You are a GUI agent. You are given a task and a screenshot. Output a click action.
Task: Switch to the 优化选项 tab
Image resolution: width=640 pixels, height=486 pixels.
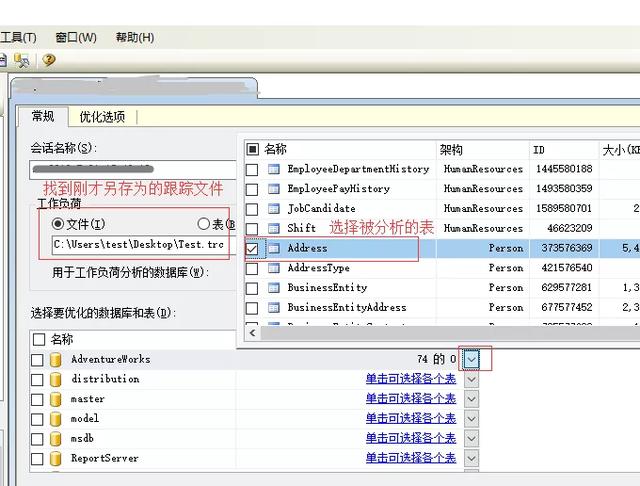pos(102,117)
